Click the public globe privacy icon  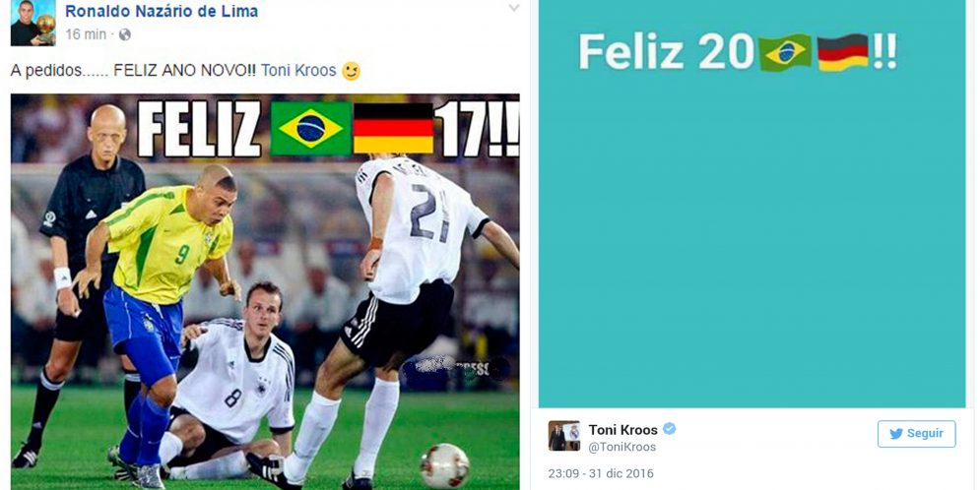(125, 35)
